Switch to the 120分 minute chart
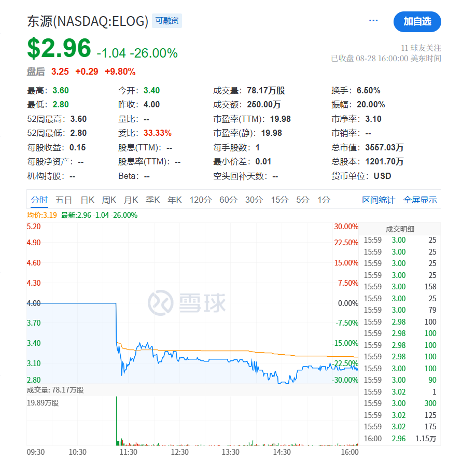 coord(201,200)
